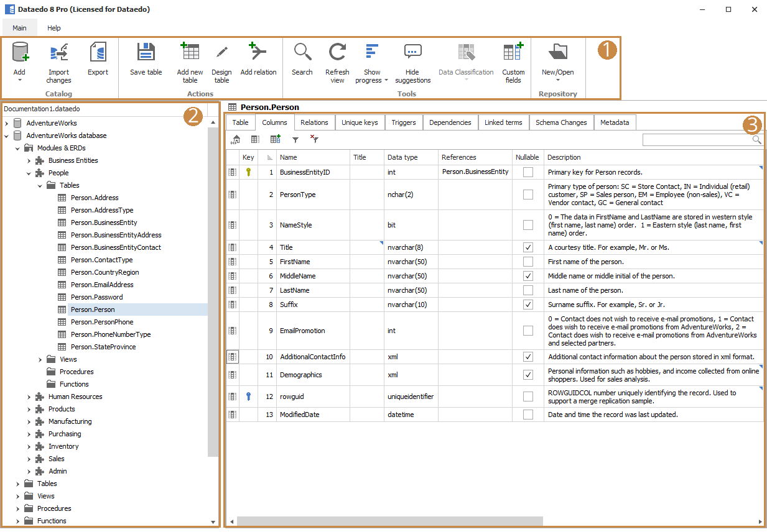Collapse the AdventureWorks database node

(x=6, y=135)
